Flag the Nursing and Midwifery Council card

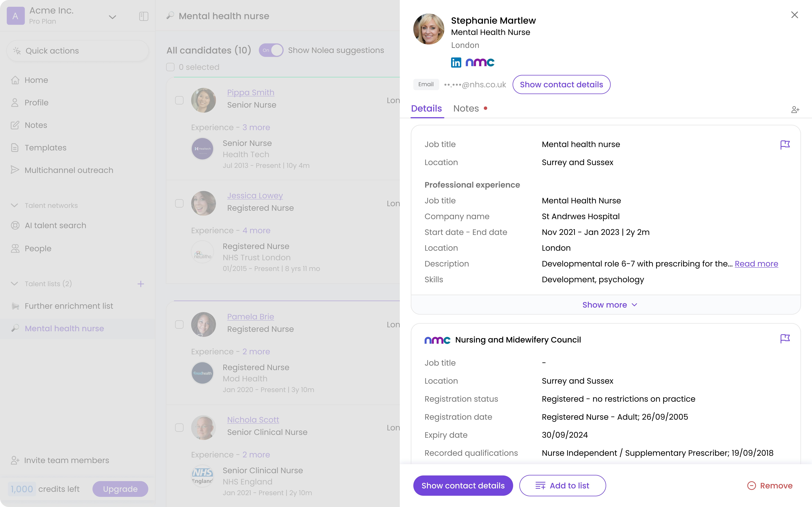point(785,339)
